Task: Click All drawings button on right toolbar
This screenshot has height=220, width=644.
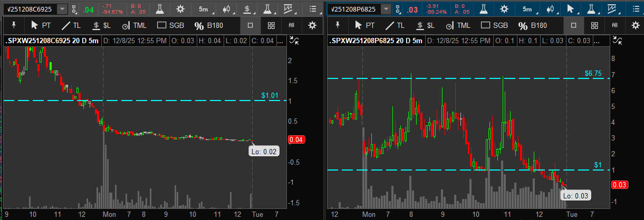Action: click(x=614, y=25)
